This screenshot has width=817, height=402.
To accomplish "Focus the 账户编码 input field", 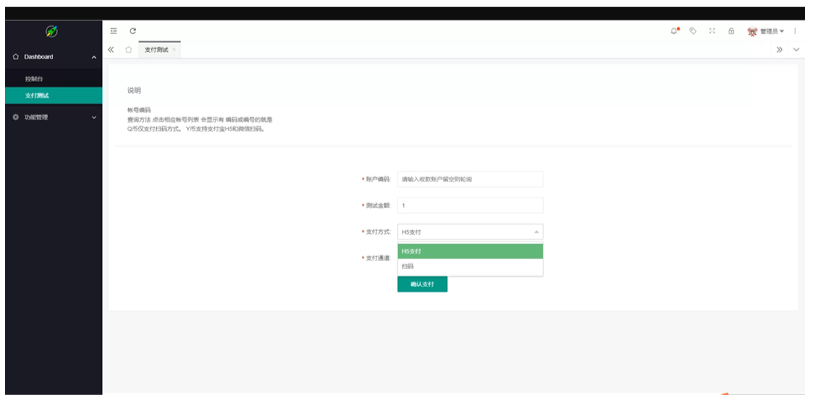I will tap(469, 179).
